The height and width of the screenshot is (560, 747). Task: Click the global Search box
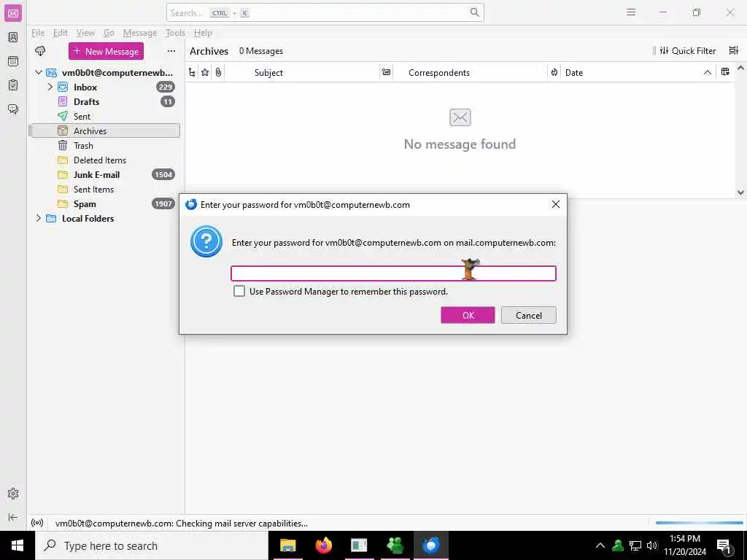coord(325,13)
